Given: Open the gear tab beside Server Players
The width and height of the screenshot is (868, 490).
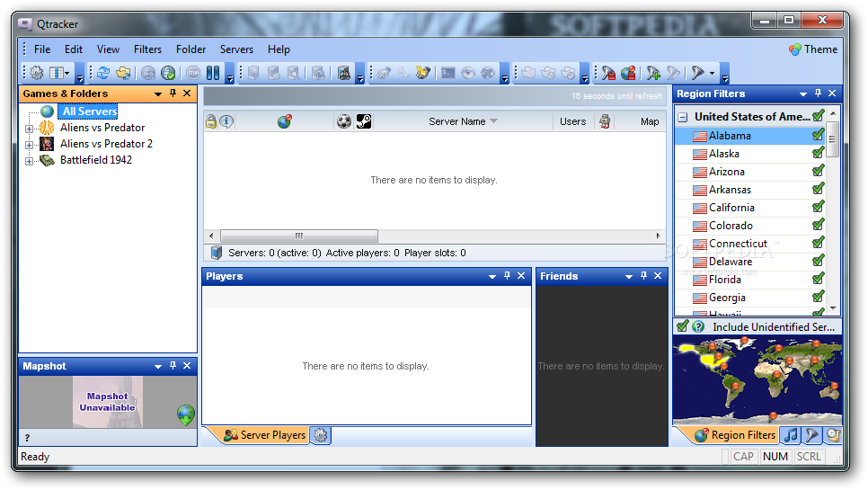Looking at the screenshot, I should pos(321,435).
